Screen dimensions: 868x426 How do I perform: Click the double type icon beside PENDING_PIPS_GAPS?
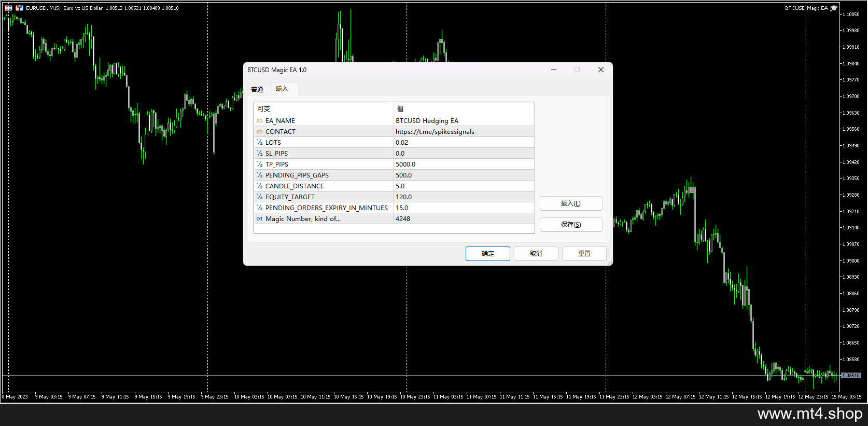259,175
